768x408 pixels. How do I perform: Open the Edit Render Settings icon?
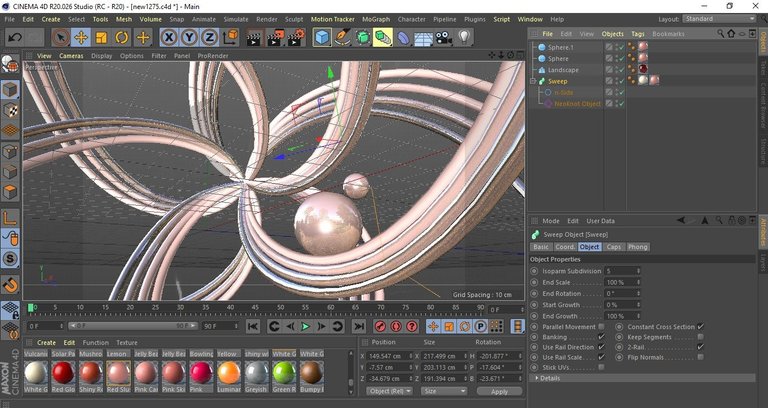(x=297, y=37)
